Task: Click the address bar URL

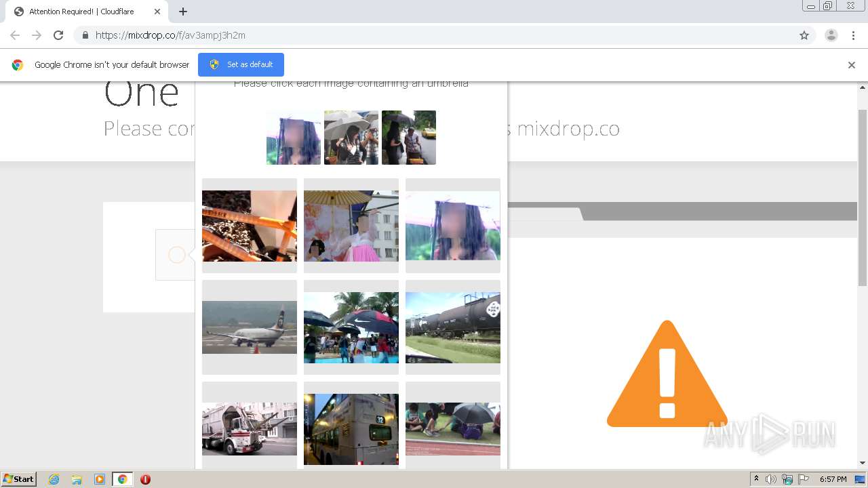Action: 170,35
